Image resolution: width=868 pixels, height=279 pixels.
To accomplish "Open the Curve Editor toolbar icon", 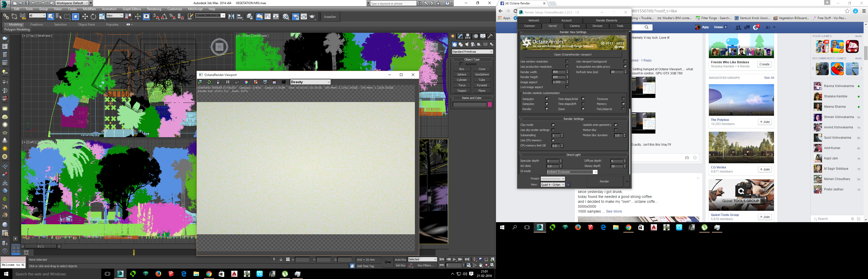I will click(x=268, y=17).
